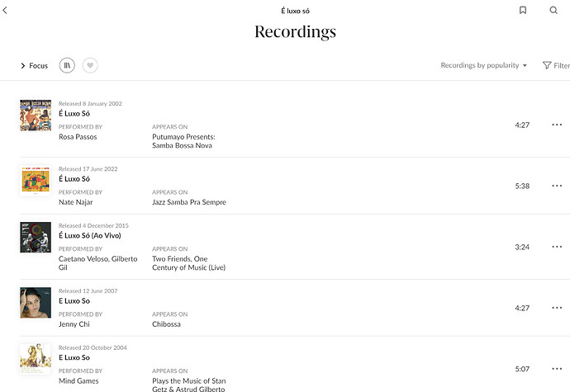This screenshot has width=570, height=392.
Task: Open search with the magnifier icon
Action: point(553,10)
